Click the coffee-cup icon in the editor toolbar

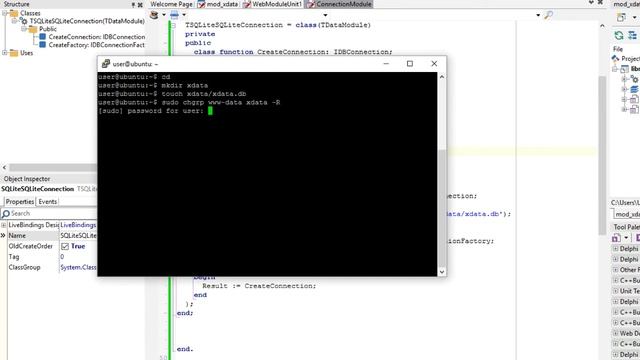(154, 15)
